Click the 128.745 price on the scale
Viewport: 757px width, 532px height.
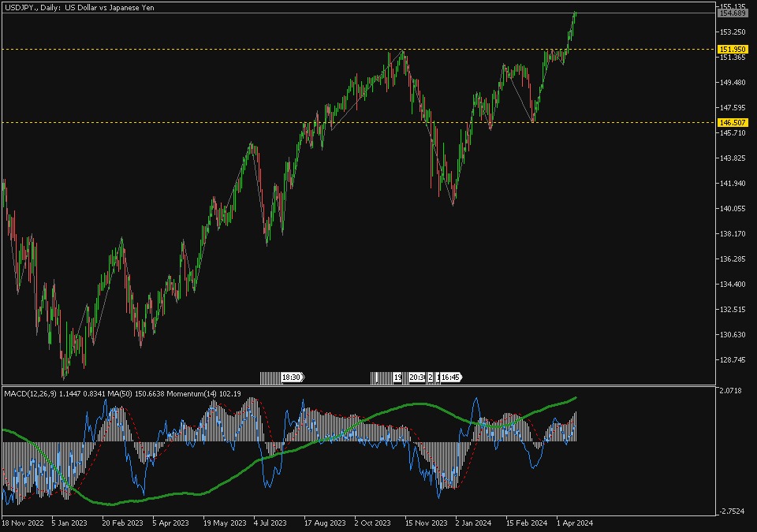[733, 360]
